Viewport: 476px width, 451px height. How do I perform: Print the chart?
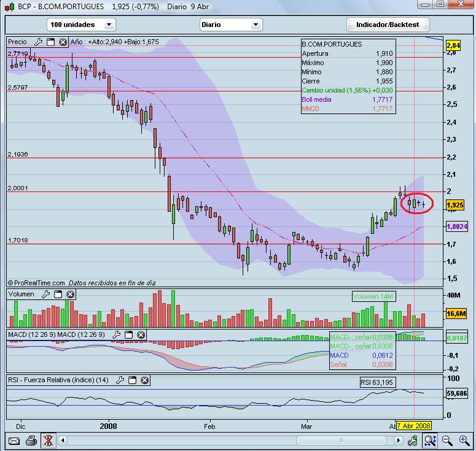point(31,441)
